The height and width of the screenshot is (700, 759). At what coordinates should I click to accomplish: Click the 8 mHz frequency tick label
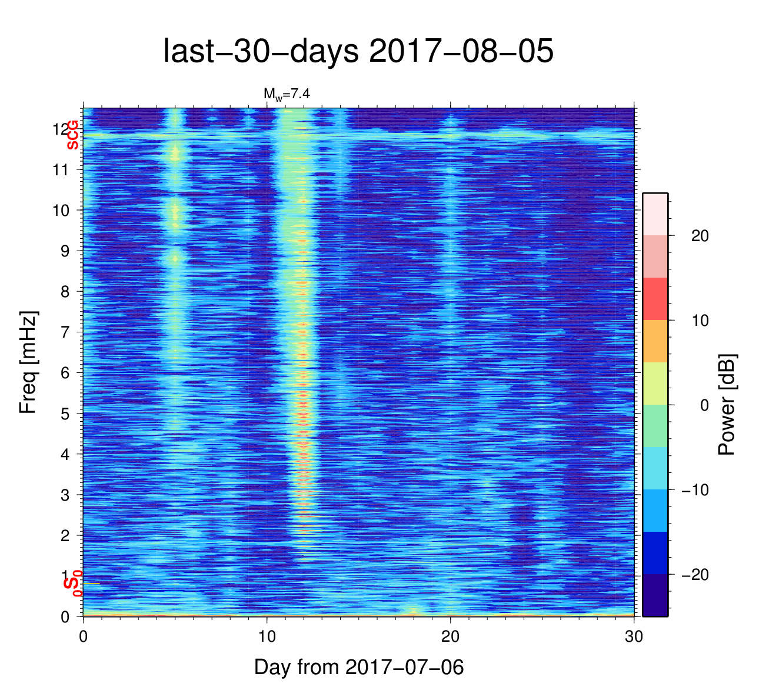click(65, 292)
